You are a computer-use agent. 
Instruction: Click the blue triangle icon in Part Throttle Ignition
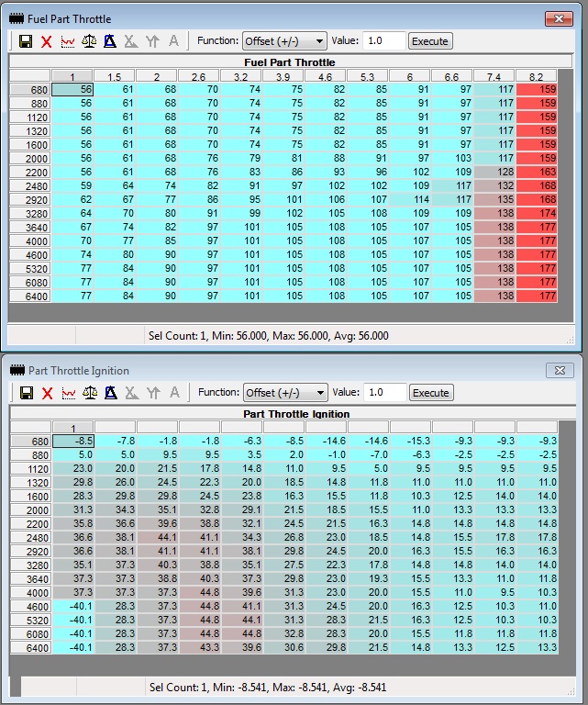tap(110, 393)
